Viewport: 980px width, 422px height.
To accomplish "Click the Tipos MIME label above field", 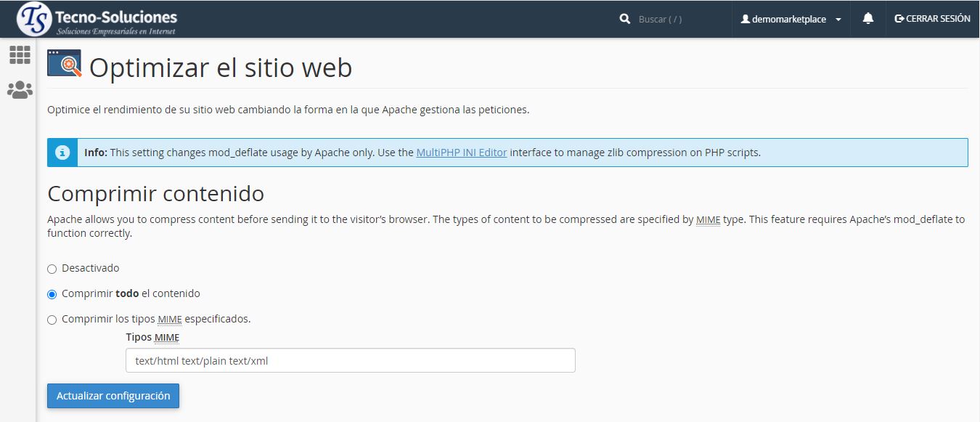I will [x=152, y=338].
